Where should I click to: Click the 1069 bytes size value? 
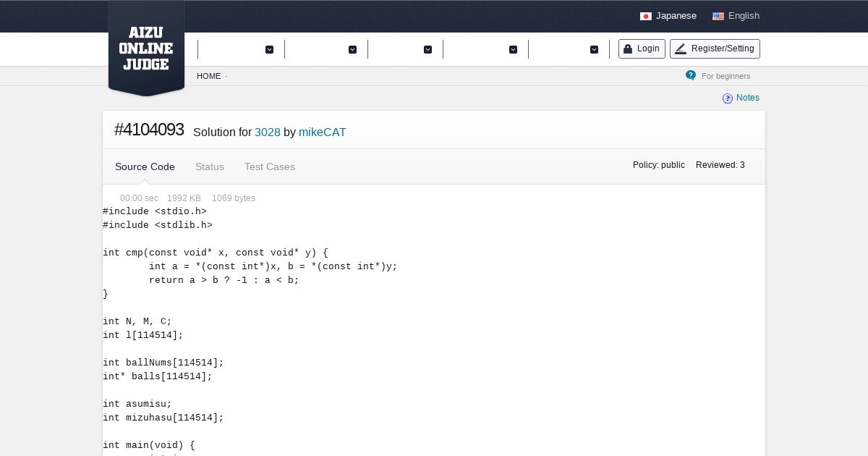click(234, 198)
